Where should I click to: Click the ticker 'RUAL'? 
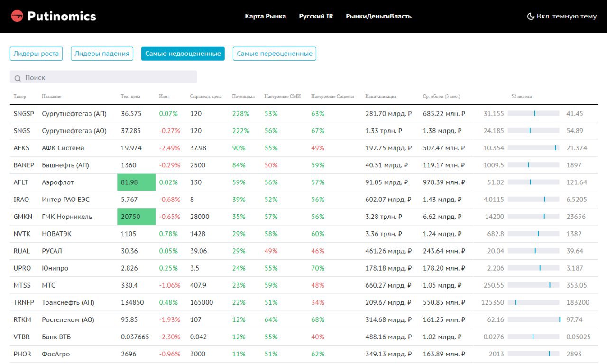coord(22,251)
